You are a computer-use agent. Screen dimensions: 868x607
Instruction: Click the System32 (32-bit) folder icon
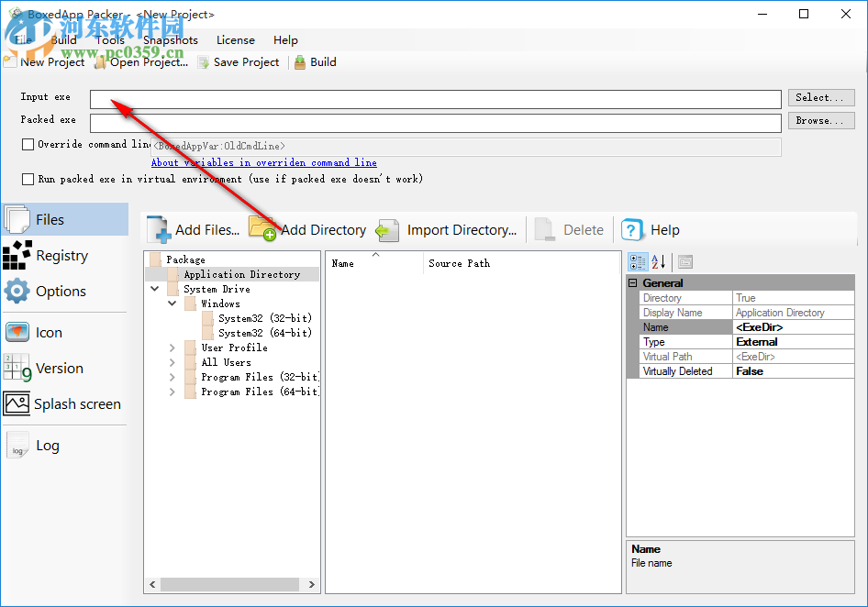(x=207, y=318)
